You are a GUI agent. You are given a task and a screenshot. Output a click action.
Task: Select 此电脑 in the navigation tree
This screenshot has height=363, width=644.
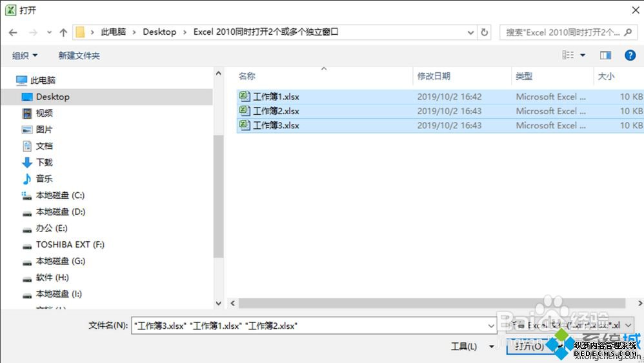(43, 81)
